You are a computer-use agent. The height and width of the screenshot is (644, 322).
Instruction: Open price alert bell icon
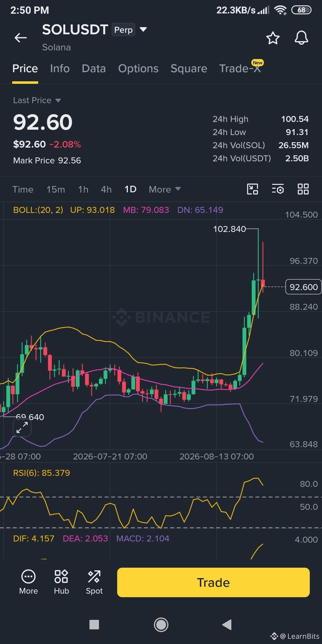(x=301, y=38)
